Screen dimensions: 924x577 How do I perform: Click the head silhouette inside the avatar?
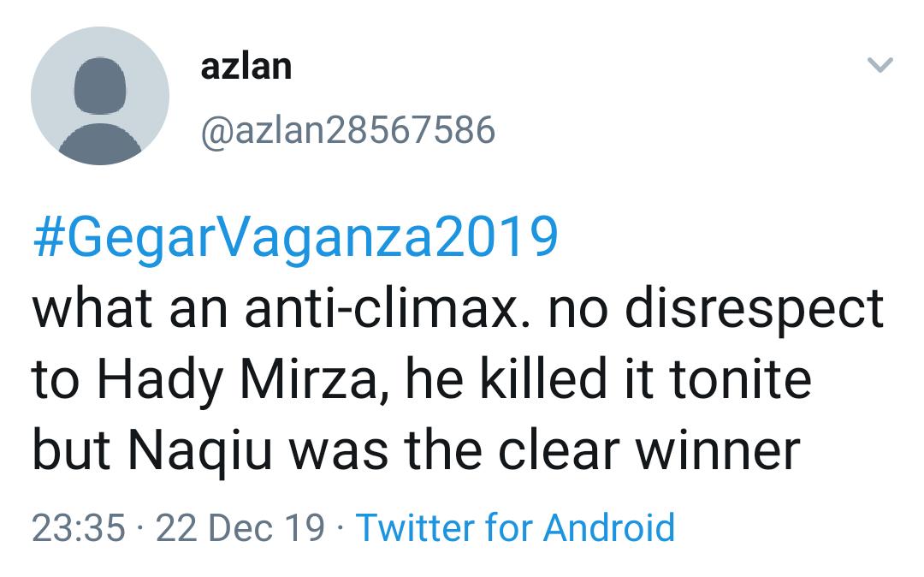100,86
